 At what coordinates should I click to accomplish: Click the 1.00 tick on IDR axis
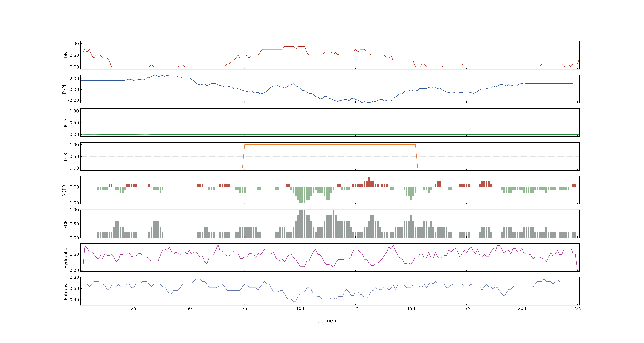tap(74, 44)
